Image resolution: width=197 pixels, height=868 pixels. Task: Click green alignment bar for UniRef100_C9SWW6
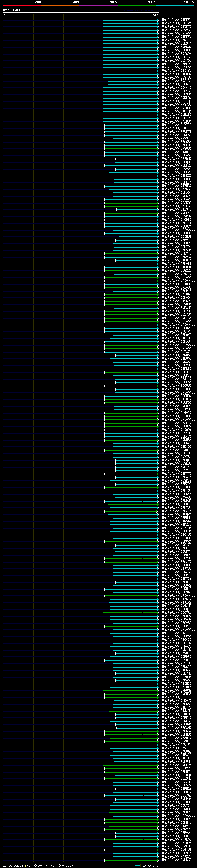coord(131,149)
